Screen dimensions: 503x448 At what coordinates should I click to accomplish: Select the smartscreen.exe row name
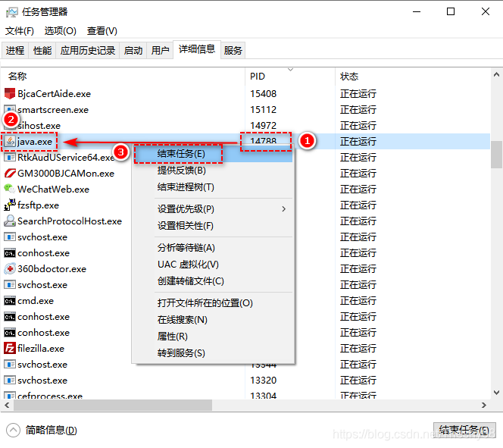53,110
